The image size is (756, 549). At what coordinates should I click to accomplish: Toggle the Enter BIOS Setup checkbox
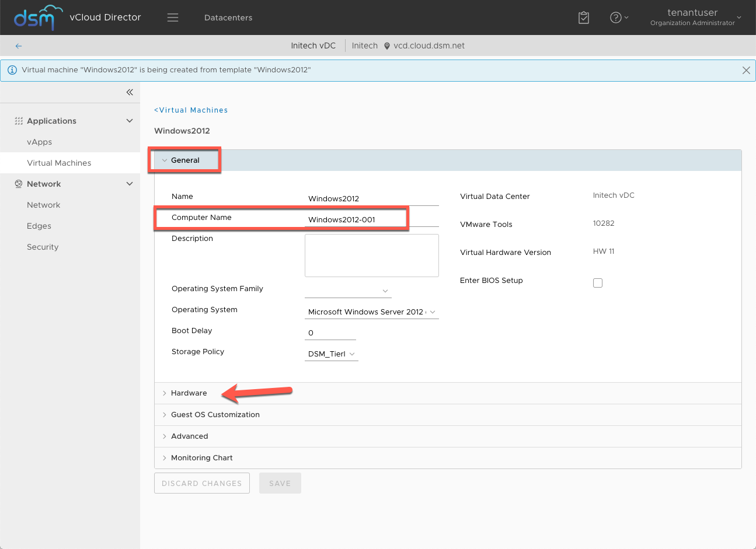tap(598, 283)
